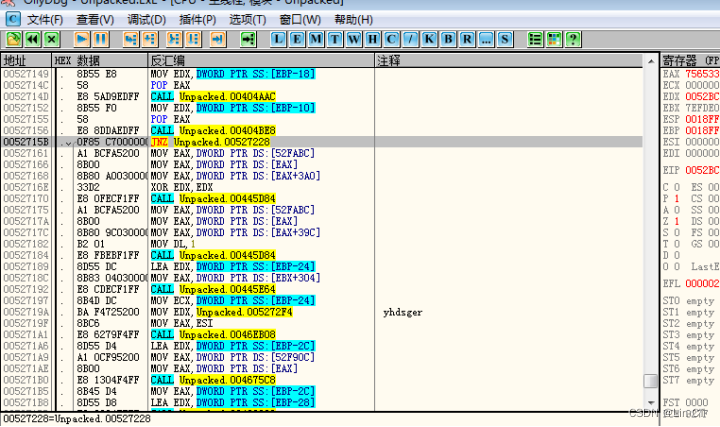Show the CPU window (C toolbar icon)
Screen dimensions: 720x427
point(391,39)
